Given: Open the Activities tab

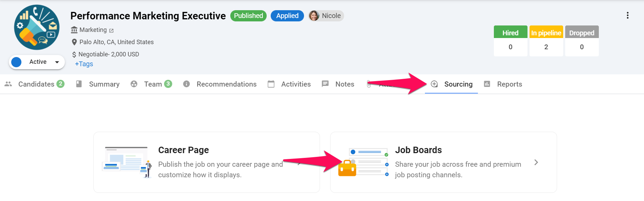Looking at the screenshot, I should point(289,84).
